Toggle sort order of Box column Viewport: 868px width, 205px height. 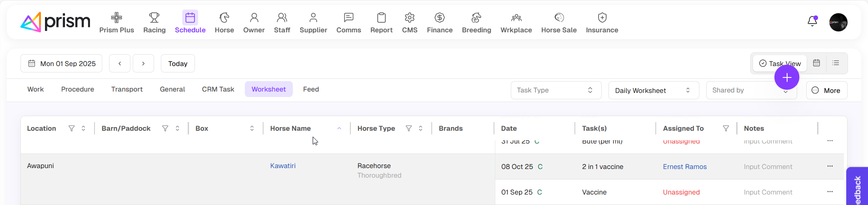(x=252, y=128)
